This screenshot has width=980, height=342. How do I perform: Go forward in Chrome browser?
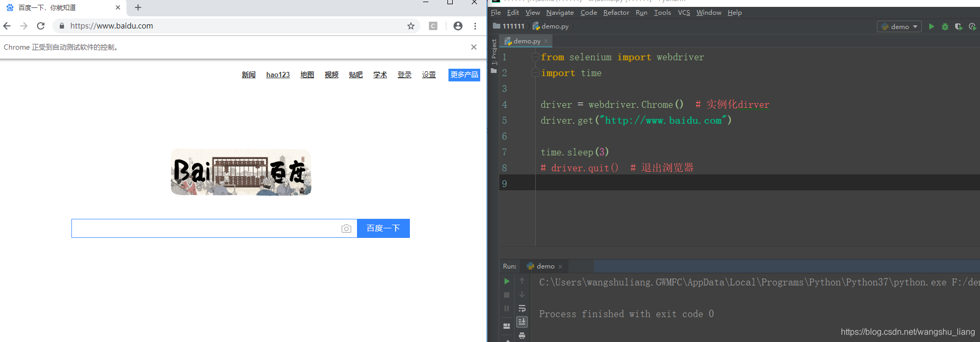[x=24, y=26]
